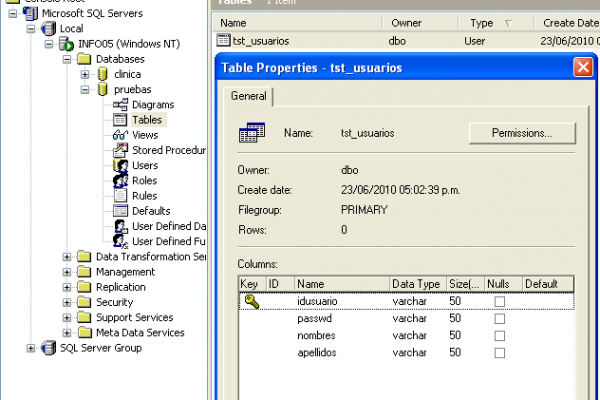Close the Table Properties dialog
Screen dimensions: 600x400
[583, 67]
